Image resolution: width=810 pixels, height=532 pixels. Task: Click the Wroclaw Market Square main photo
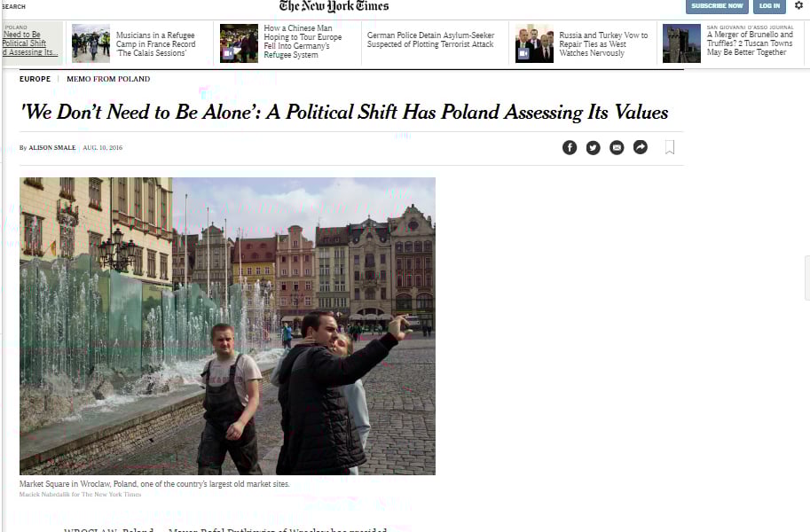point(227,326)
